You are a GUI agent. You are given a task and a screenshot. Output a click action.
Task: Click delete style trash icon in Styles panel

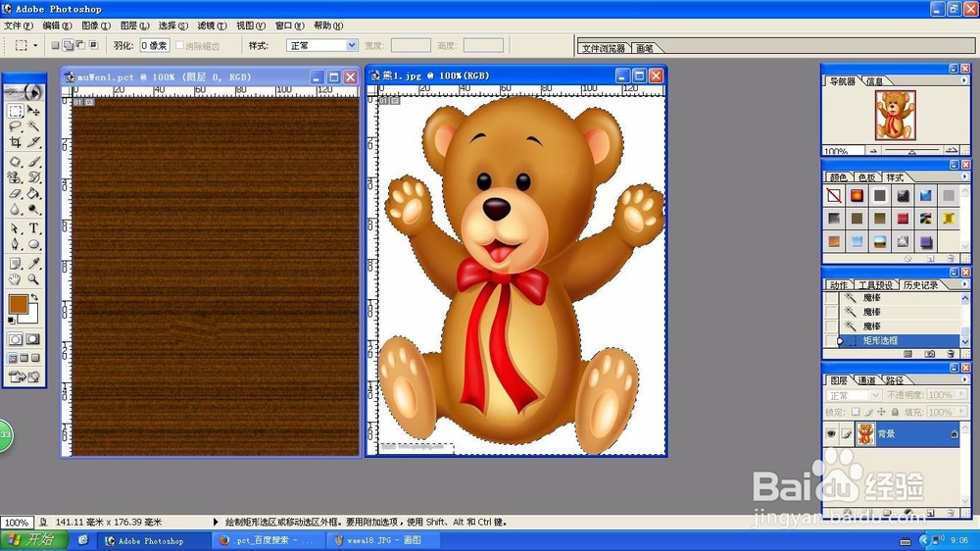[x=951, y=258]
